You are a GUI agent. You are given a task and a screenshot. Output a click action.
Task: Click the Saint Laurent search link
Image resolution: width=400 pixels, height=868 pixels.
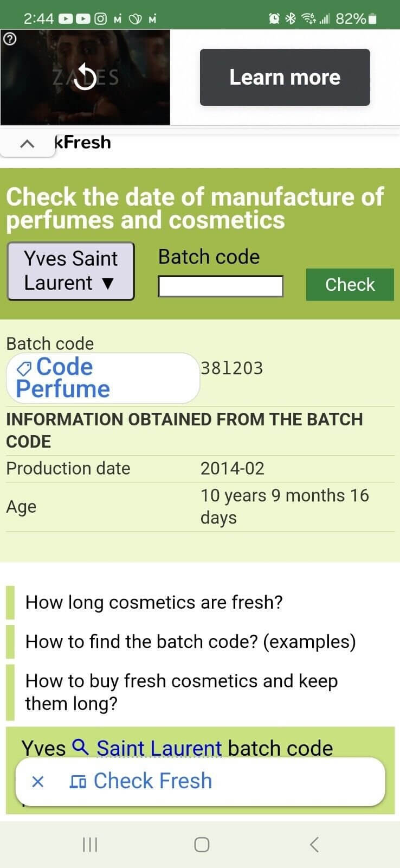tap(159, 748)
